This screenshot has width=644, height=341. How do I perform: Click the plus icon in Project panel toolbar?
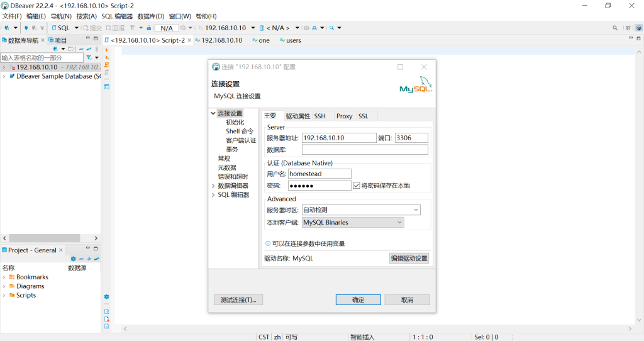(x=89, y=259)
